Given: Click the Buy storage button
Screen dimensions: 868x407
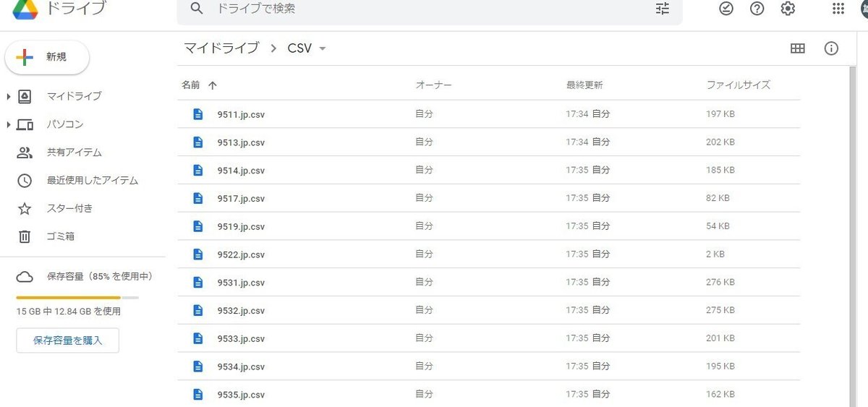Looking at the screenshot, I should [67, 340].
